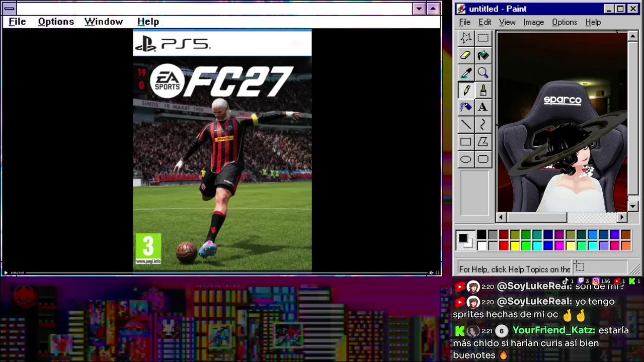Click the Paint canvas scroll left arrow
The width and height of the screenshot is (644, 362).
click(501, 217)
